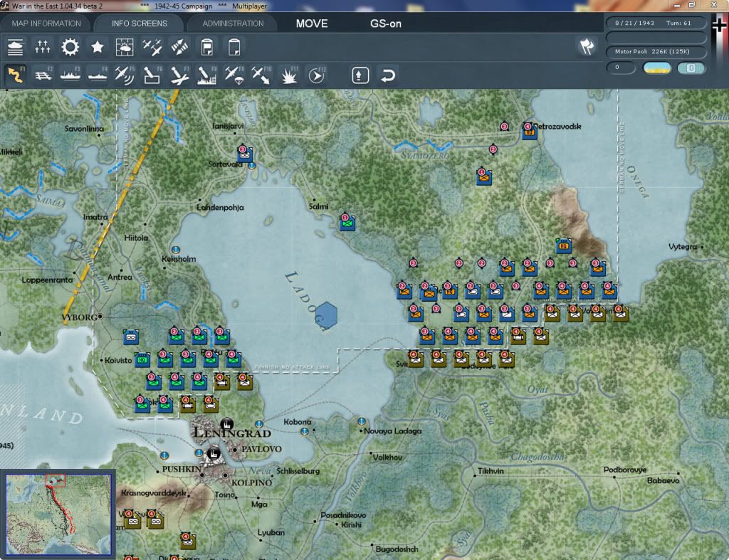Click the blue hexagon on Lake Ladoga
This screenshot has height=560, width=729.
[x=326, y=315]
